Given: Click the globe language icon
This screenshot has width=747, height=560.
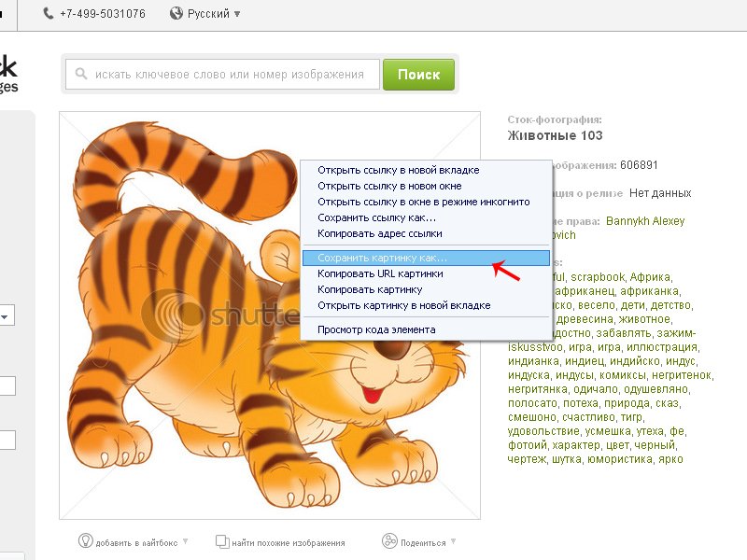Looking at the screenshot, I should [176, 14].
